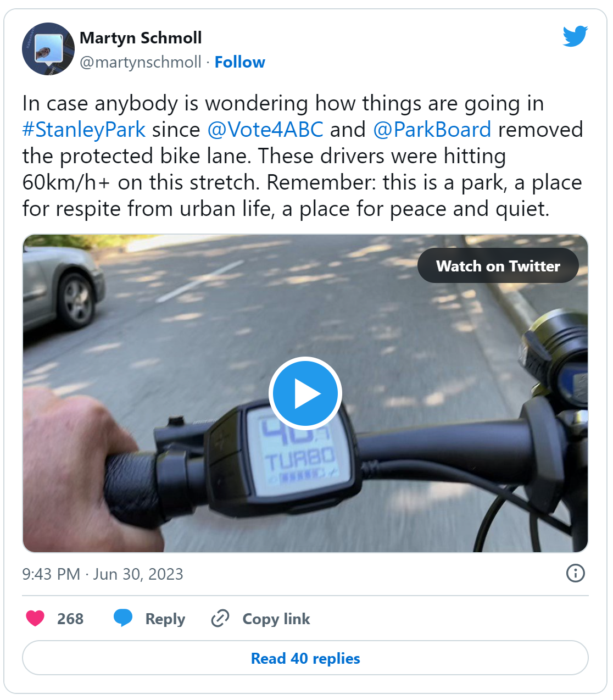
Task: Play the embedded bike video
Action: [305, 393]
